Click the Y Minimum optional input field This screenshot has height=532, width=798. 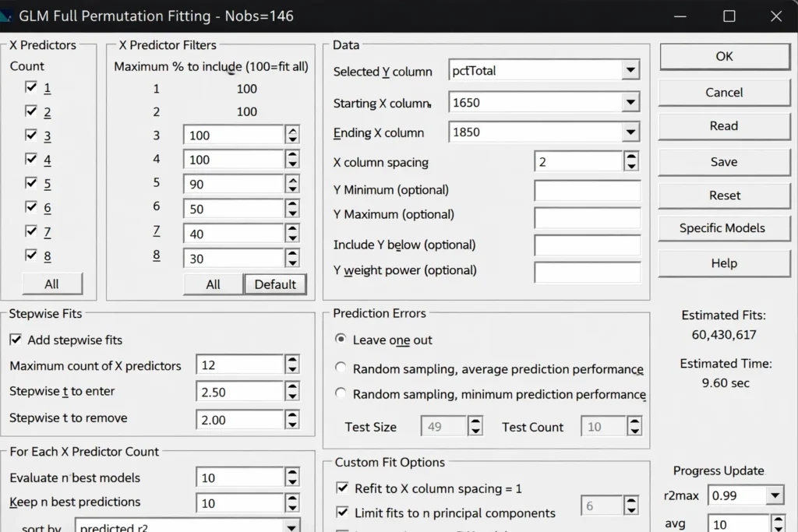point(587,191)
